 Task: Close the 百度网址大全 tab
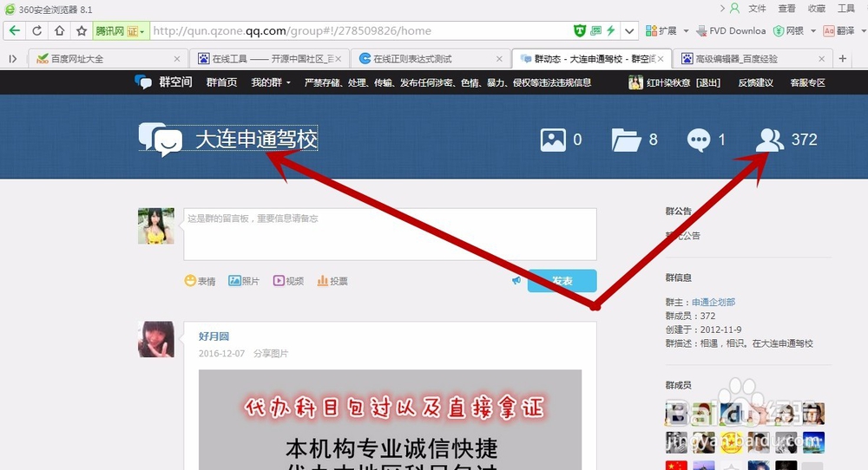176,59
